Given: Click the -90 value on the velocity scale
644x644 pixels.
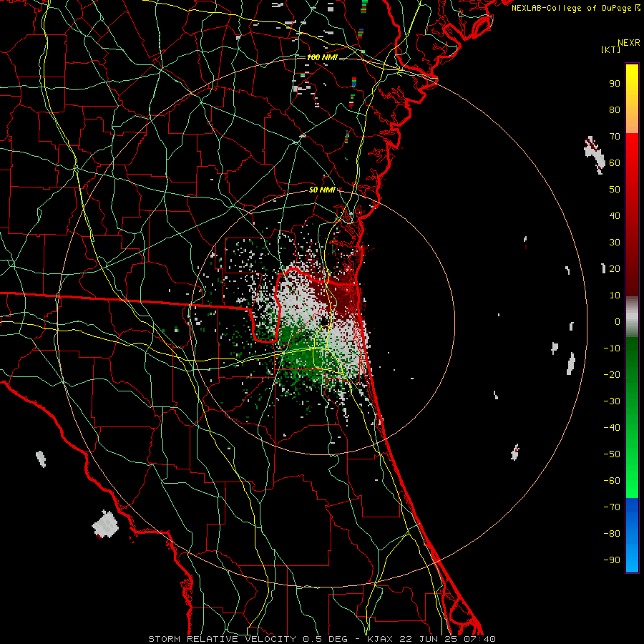Looking at the screenshot, I should (612, 560).
